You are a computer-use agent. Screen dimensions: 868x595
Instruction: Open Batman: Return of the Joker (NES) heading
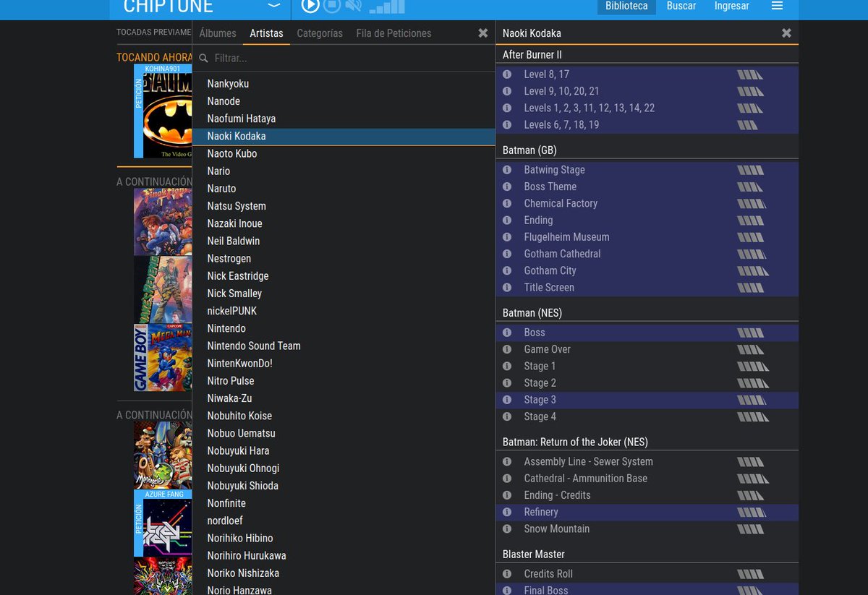(575, 442)
